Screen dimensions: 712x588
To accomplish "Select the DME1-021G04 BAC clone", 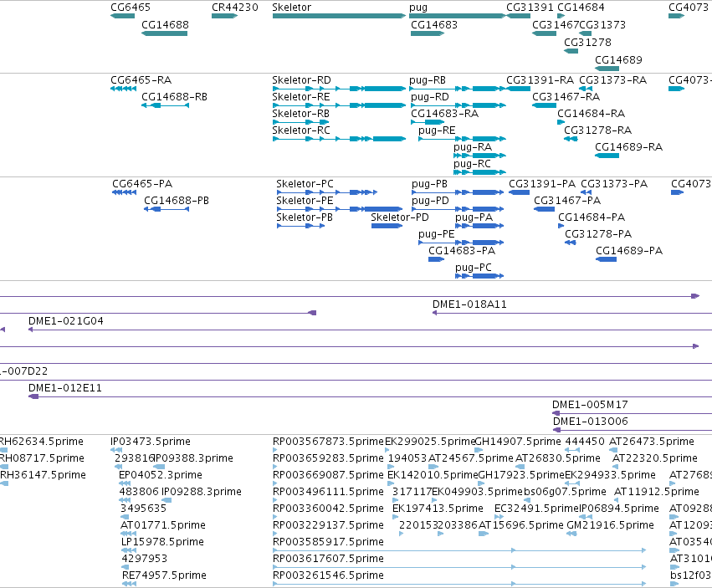I will tap(370, 330).
